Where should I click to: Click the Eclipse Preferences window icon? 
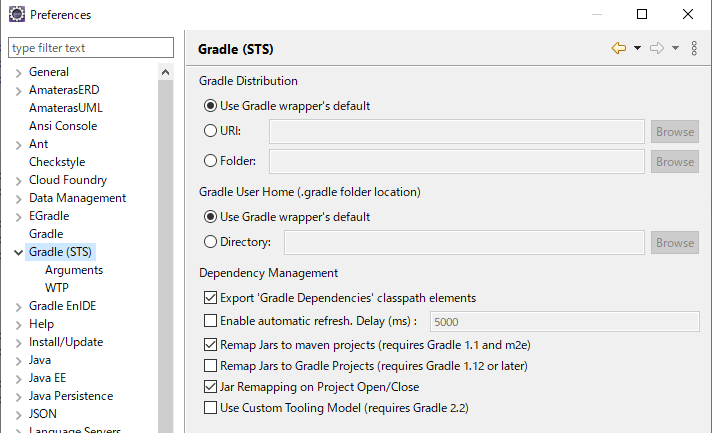coord(17,14)
